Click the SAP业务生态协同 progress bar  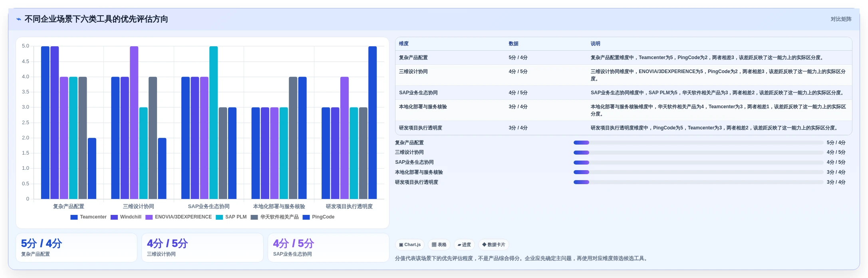tap(698, 163)
